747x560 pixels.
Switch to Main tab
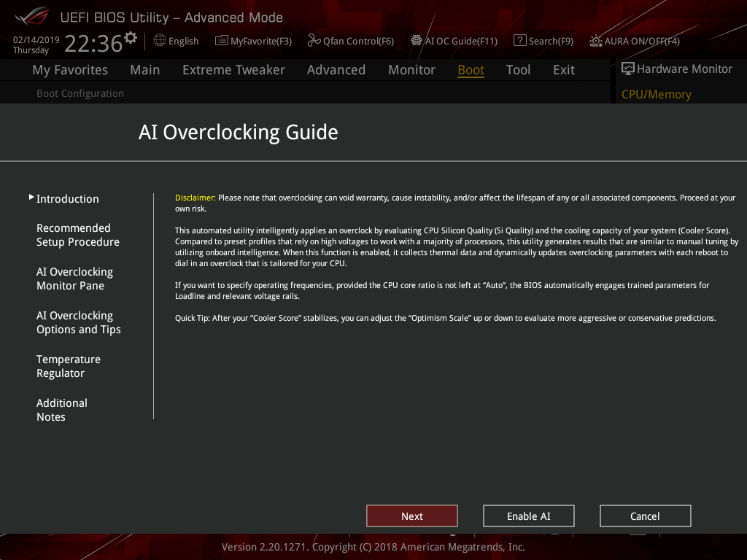coord(145,70)
